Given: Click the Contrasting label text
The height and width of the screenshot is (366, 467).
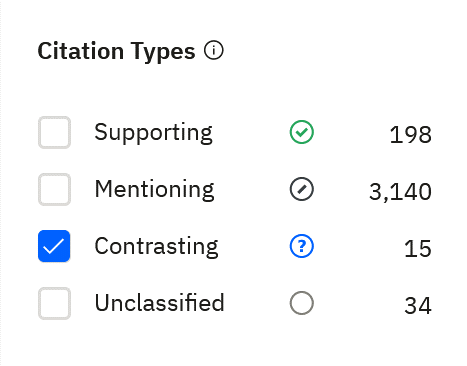Looking at the screenshot, I should 156,247.
